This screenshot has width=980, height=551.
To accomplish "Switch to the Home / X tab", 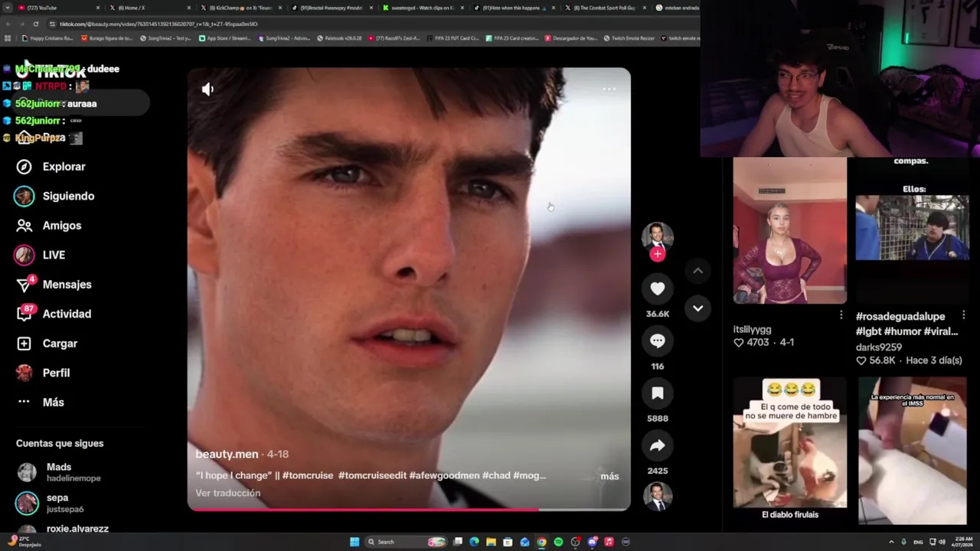I will (149, 8).
